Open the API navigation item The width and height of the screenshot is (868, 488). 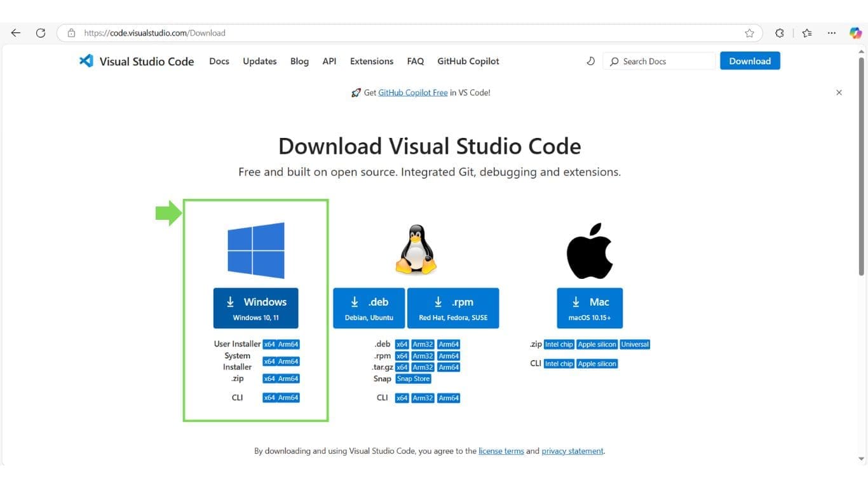pos(329,61)
